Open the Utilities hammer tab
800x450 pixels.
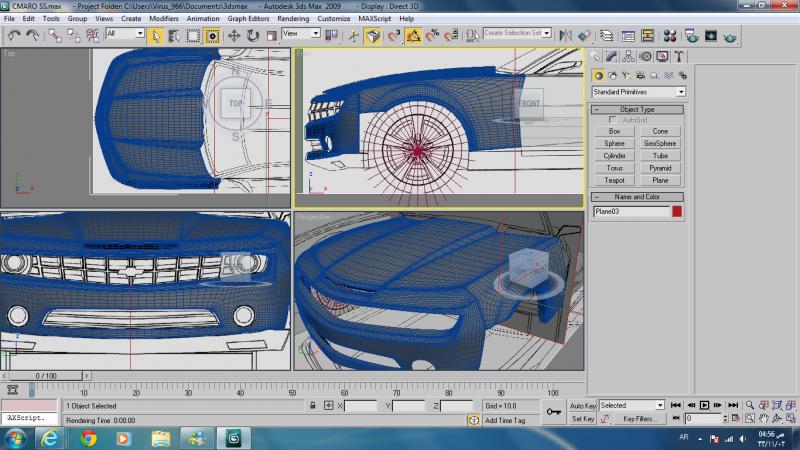click(680, 57)
